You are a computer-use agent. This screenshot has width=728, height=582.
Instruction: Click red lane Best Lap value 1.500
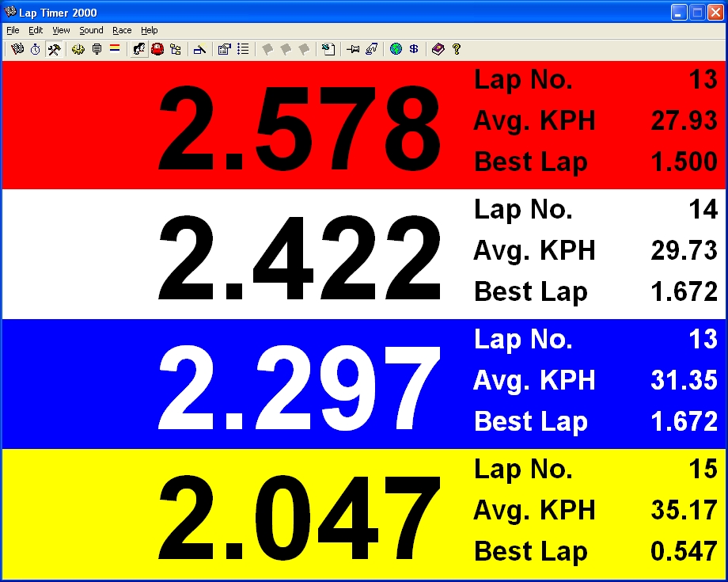[684, 162]
